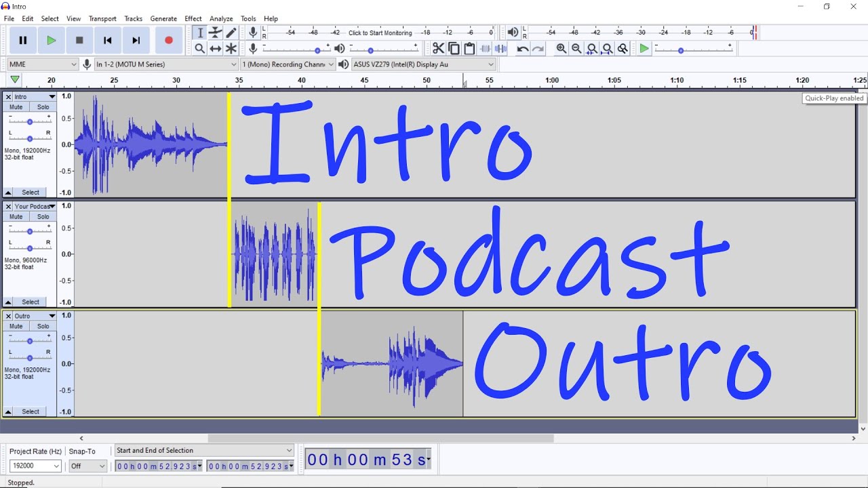The image size is (868, 488).
Task: Open the Project Rate 192000 dropdown
Action: coord(35,466)
